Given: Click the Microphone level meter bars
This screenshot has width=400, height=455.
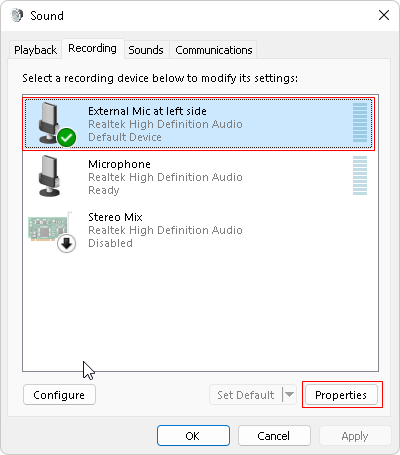Looking at the screenshot, I should click(360, 175).
